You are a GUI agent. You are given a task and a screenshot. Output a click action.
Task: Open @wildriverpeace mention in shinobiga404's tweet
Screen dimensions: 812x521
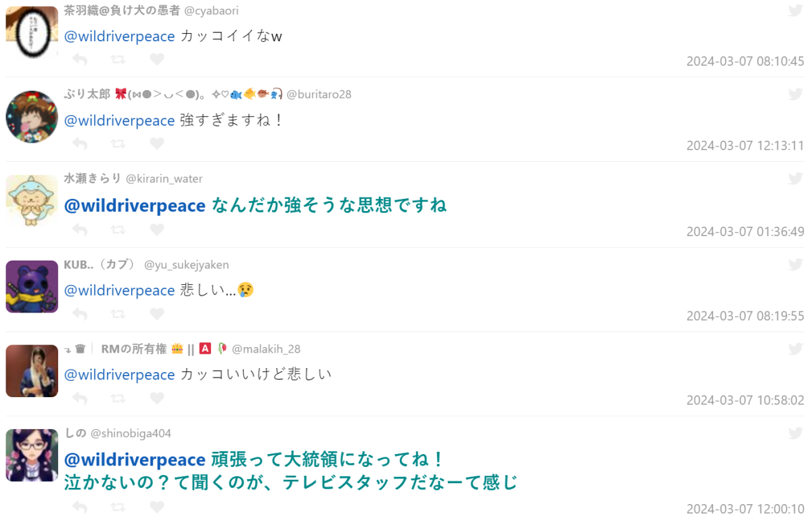135,460
